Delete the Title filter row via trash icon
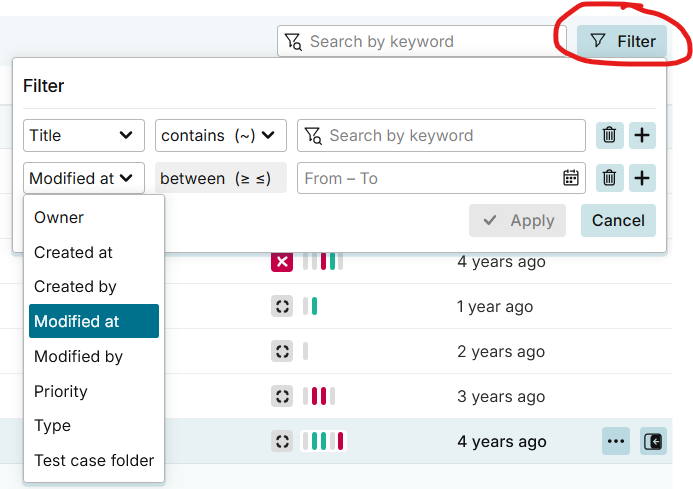This screenshot has width=693, height=489. pos(609,136)
